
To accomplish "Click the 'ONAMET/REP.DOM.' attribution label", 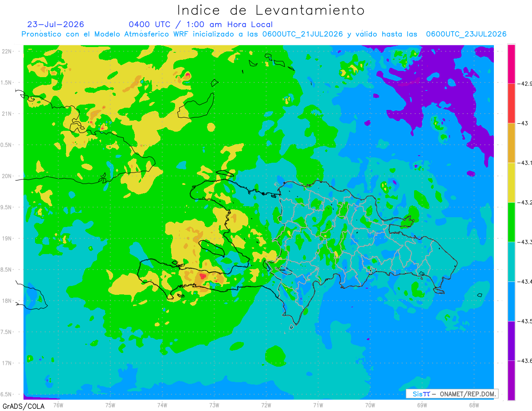I will (x=467, y=394).
